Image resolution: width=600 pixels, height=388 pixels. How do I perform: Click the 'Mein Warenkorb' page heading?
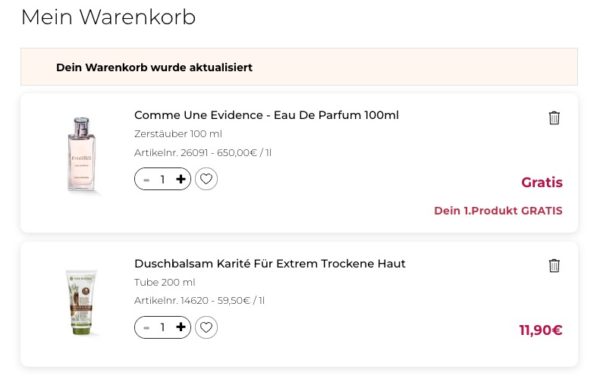tap(108, 17)
